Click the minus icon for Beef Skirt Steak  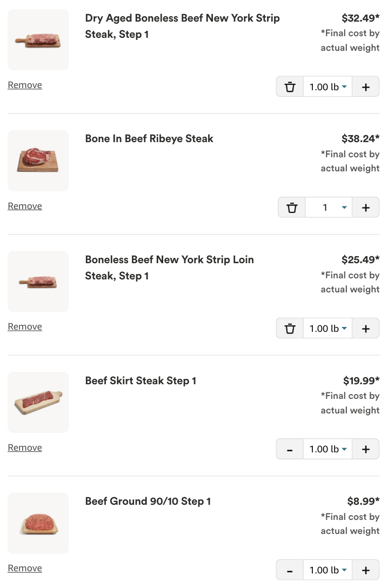pyautogui.click(x=290, y=449)
